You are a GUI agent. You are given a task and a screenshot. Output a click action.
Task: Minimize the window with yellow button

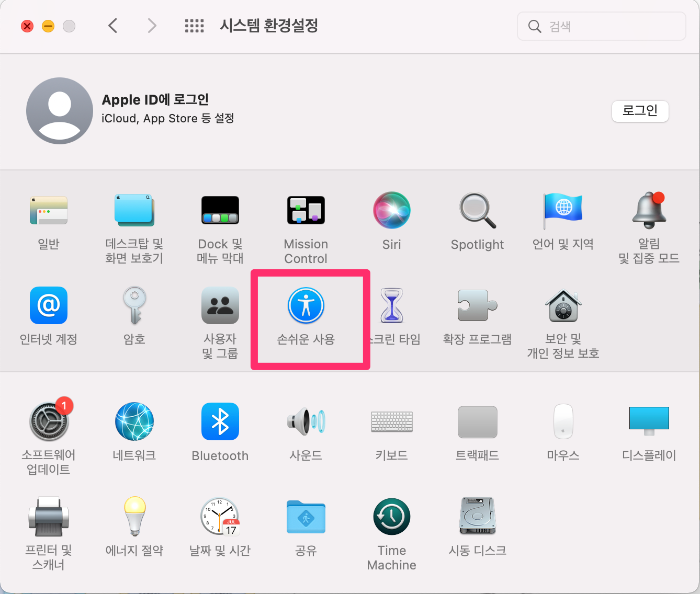tap(48, 26)
